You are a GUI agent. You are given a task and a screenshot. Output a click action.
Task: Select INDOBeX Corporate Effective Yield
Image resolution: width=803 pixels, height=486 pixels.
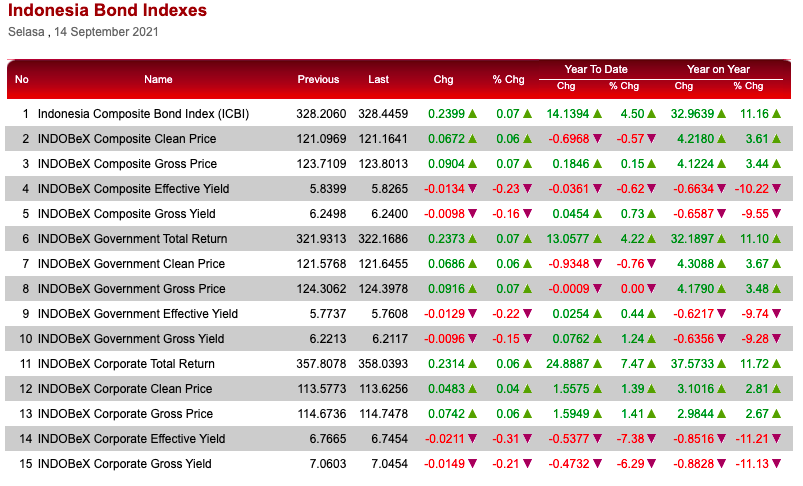coord(132,439)
